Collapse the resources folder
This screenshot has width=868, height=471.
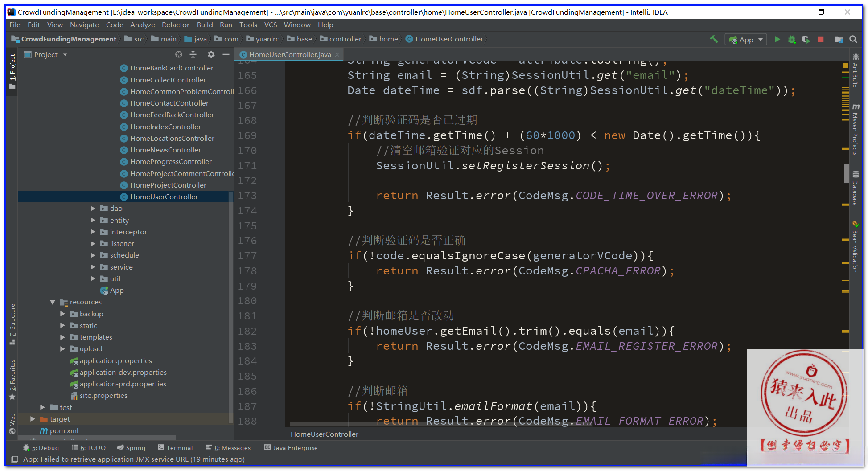(53, 302)
